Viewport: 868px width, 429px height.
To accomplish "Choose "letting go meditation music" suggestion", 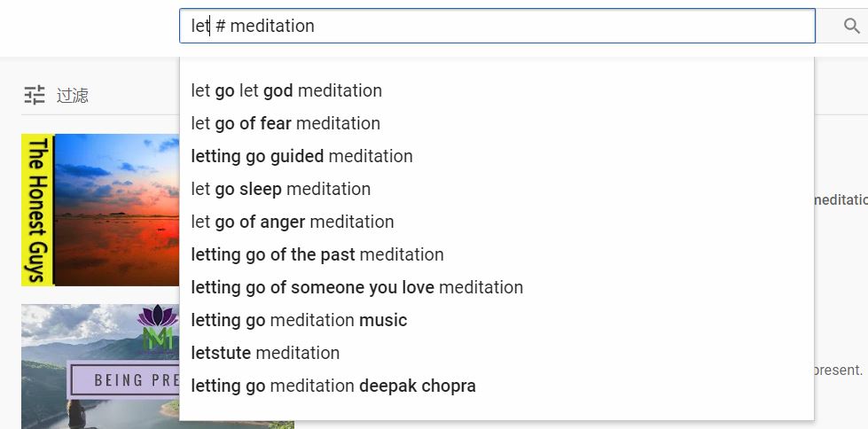I will (x=299, y=320).
